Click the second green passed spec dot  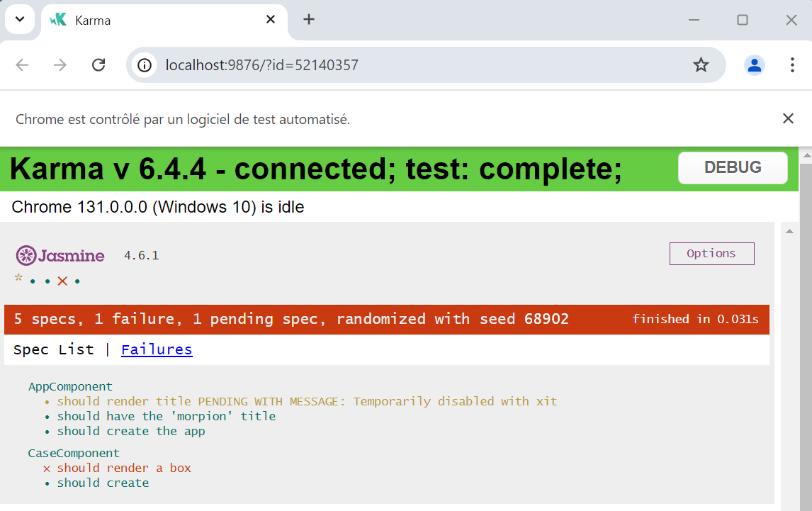coord(47,281)
